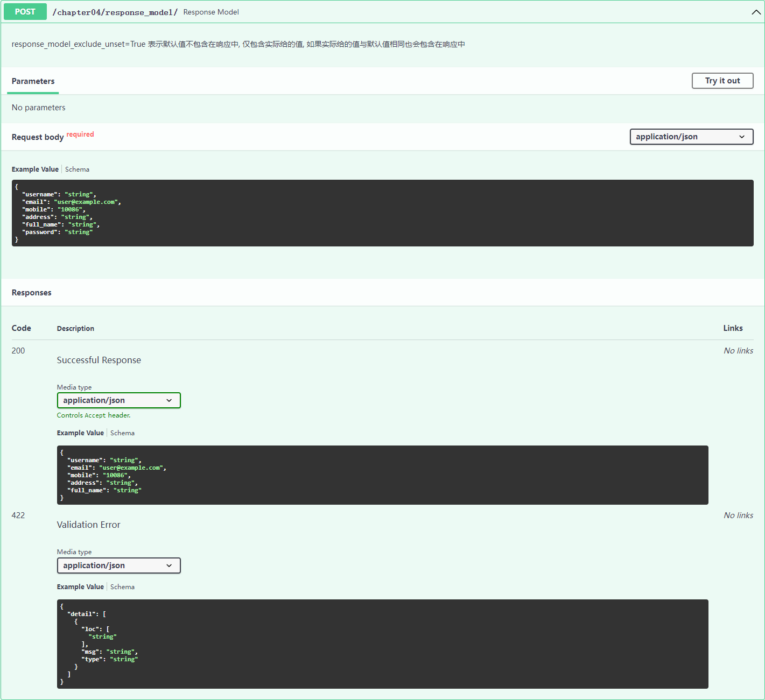The width and height of the screenshot is (765, 700).
Task: Click the Successful Response description
Action: (99, 360)
